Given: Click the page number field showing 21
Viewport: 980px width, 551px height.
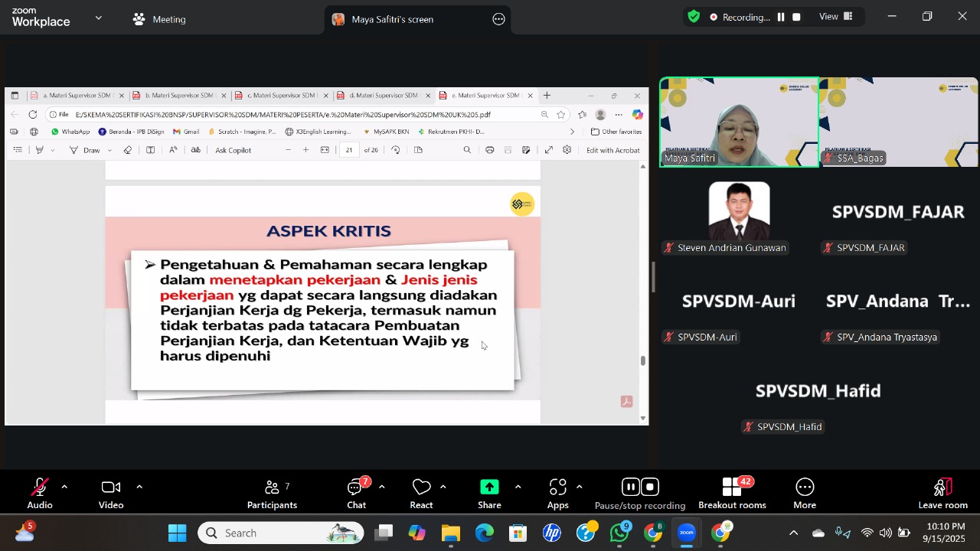Looking at the screenshot, I should tap(350, 150).
